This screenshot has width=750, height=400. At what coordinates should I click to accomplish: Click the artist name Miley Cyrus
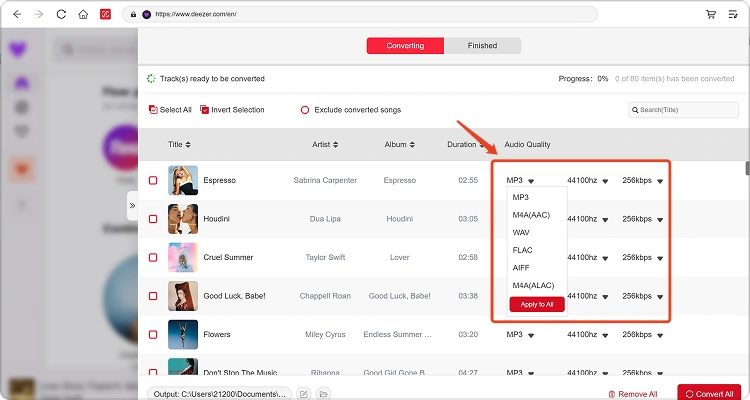325,334
